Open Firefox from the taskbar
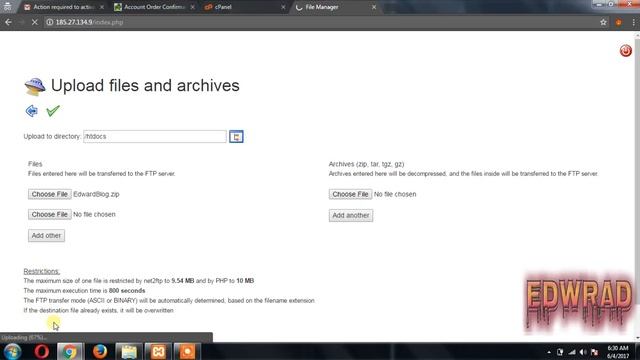Viewport: 640px width, 360px height. coord(100,351)
